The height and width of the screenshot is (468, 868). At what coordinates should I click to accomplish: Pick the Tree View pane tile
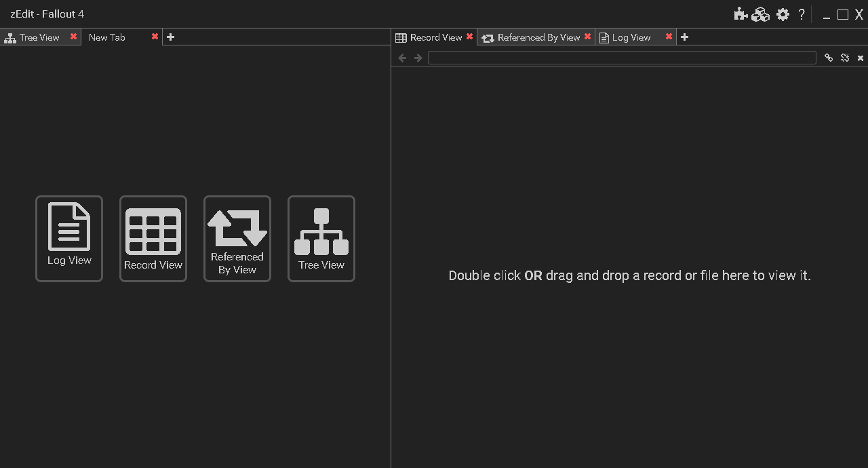(321, 239)
